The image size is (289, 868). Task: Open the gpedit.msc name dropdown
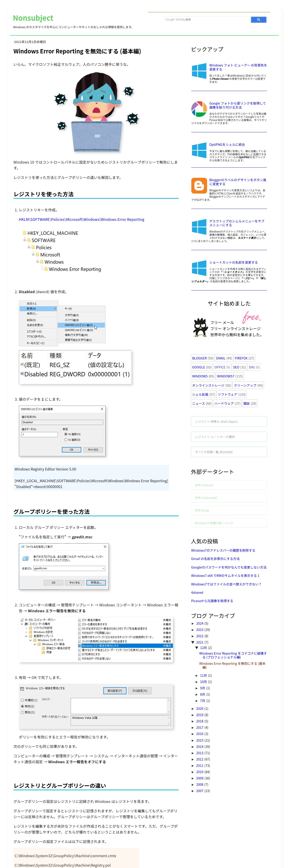(x=103, y=568)
